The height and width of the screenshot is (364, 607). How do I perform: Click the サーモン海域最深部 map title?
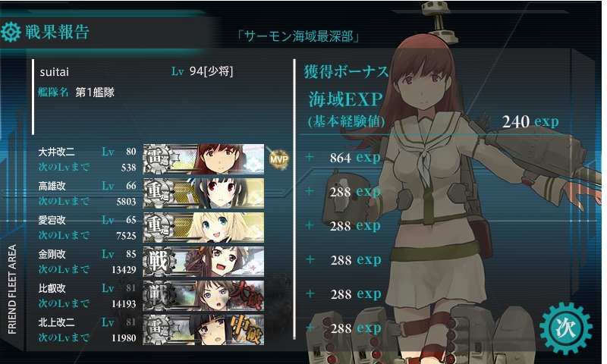[x=299, y=36]
